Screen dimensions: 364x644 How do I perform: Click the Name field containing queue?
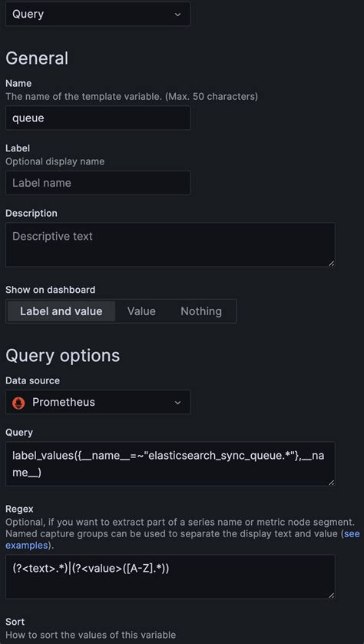click(x=98, y=118)
